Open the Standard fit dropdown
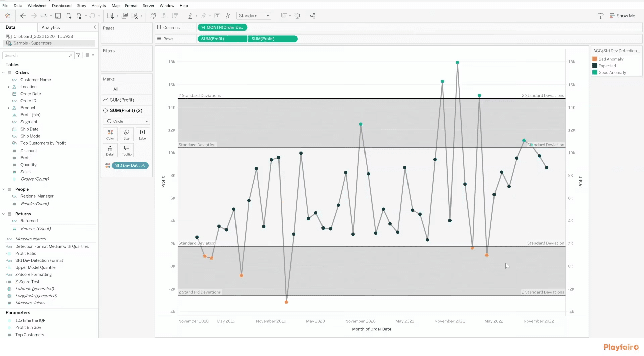The image size is (644, 356). pyautogui.click(x=268, y=16)
